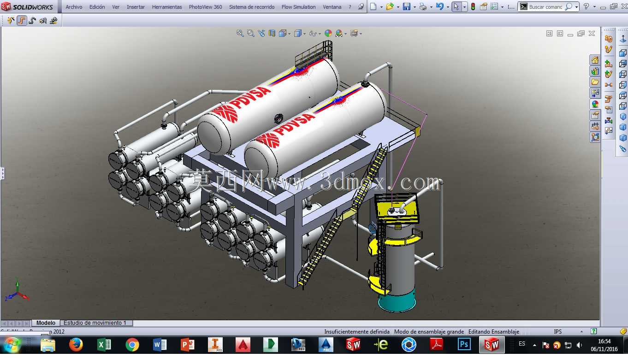This screenshot has width=628, height=364.
Task: Select the highlighted Piping route tool
Action: tap(22, 20)
